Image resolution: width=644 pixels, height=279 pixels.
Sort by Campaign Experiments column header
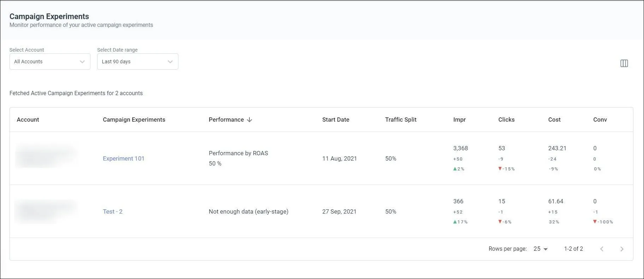coord(134,120)
